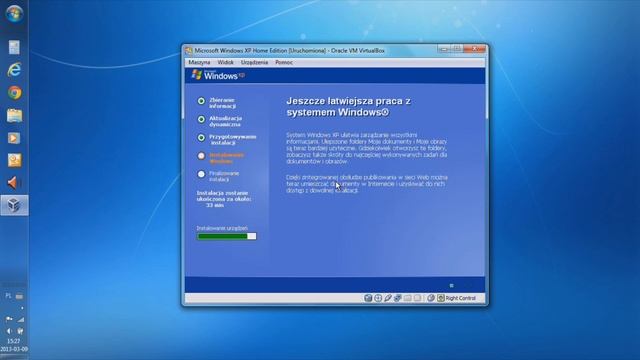Click the mouse integration status icon
Image resolution: width=640 pixels, height=360 pixels.
coord(431,298)
